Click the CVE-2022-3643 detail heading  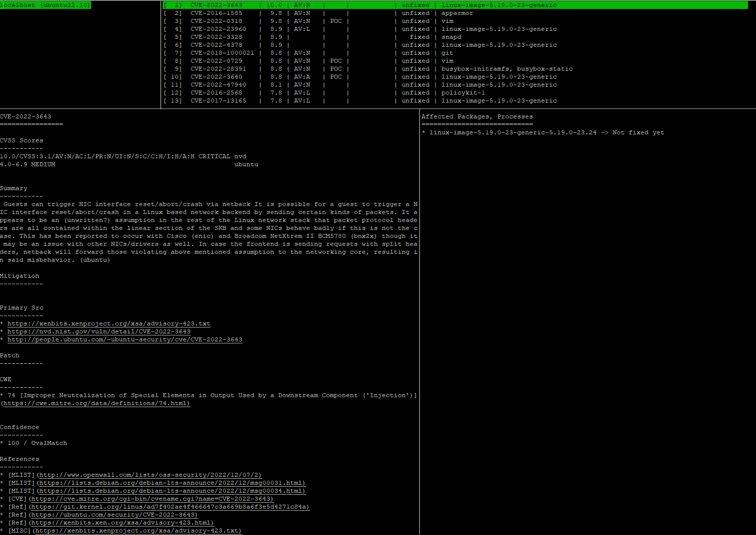[26, 116]
